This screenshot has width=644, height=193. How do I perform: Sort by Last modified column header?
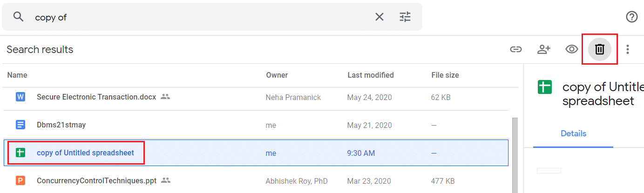point(370,75)
